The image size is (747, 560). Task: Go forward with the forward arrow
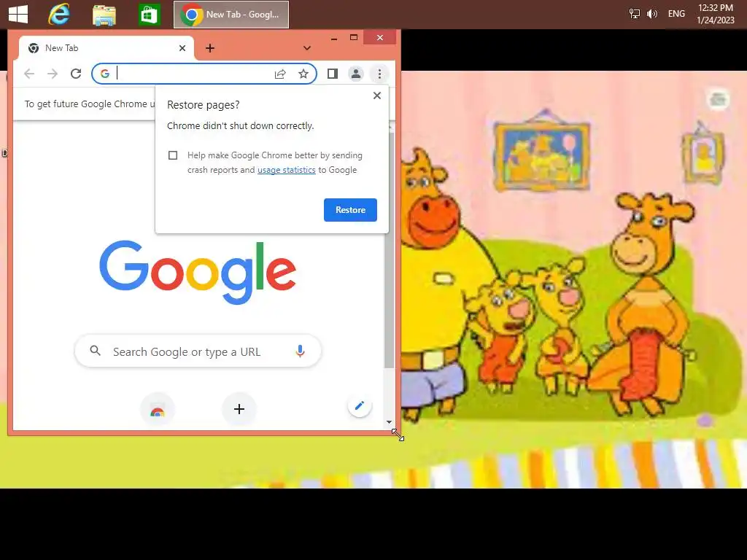(x=53, y=74)
